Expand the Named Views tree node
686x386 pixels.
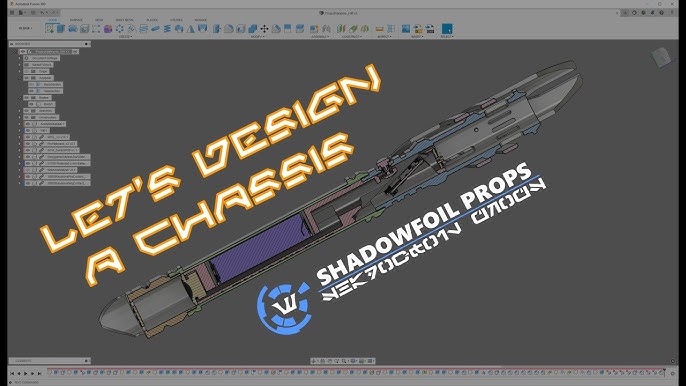coord(20,64)
